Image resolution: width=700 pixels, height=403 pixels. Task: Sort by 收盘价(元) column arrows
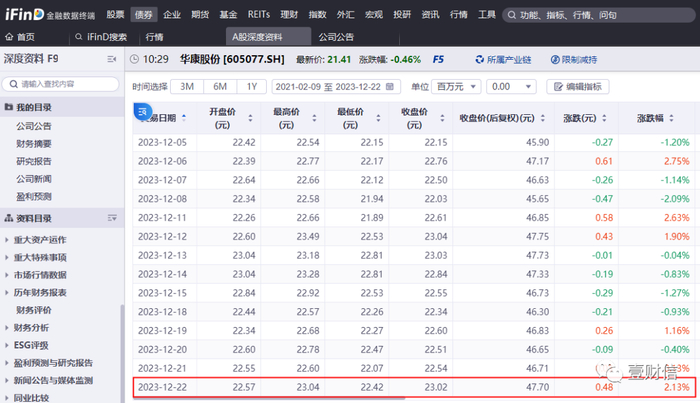442,118
